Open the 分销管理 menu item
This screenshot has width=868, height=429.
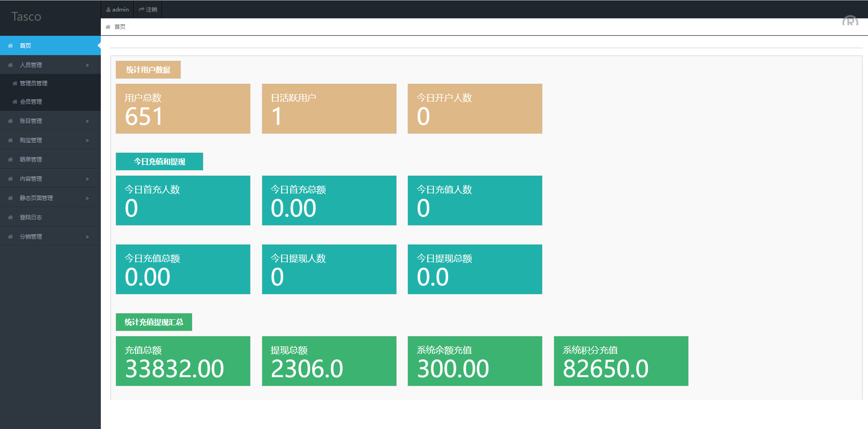(x=31, y=237)
